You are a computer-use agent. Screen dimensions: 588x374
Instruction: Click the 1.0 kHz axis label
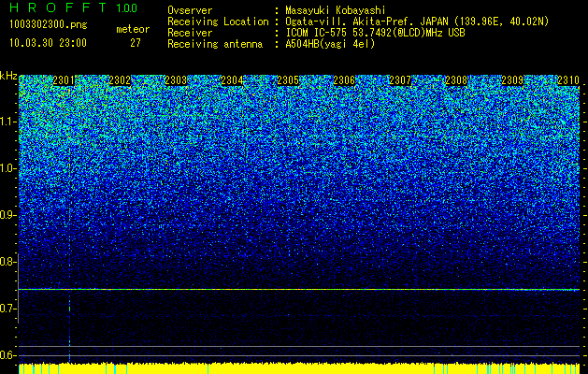point(7,168)
